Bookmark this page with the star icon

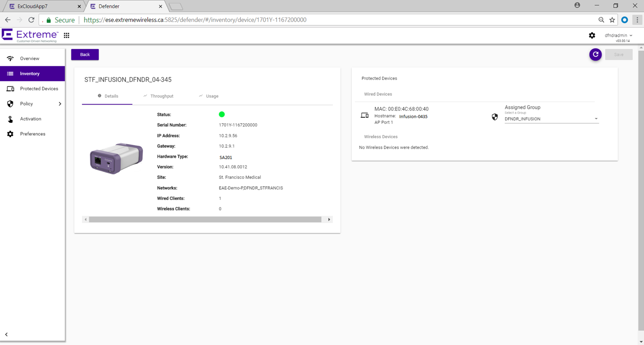point(612,20)
